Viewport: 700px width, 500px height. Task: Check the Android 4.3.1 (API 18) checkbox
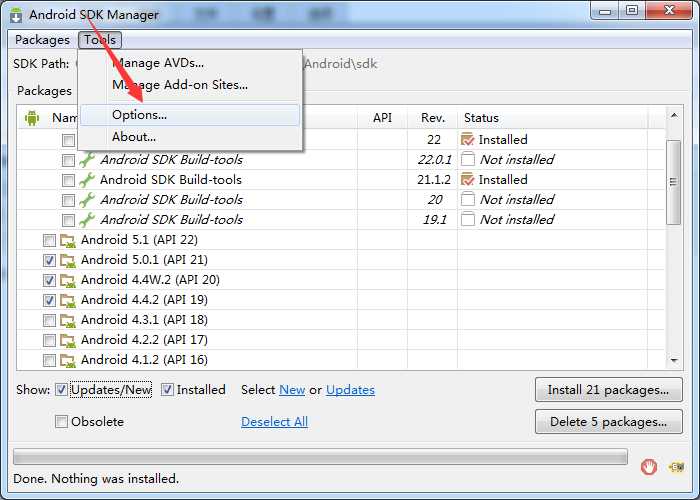click(49, 321)
